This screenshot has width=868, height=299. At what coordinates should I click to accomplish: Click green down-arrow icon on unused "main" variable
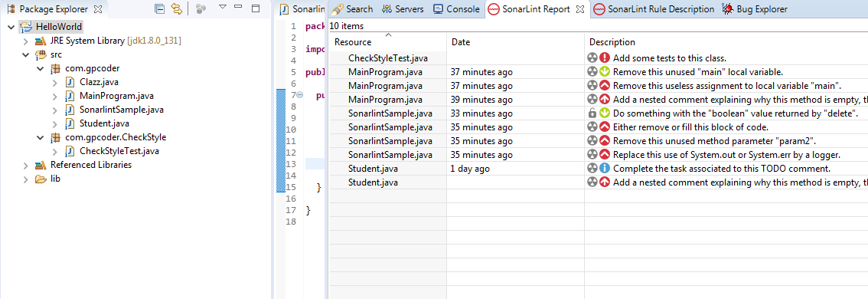[x=605, y=71]
